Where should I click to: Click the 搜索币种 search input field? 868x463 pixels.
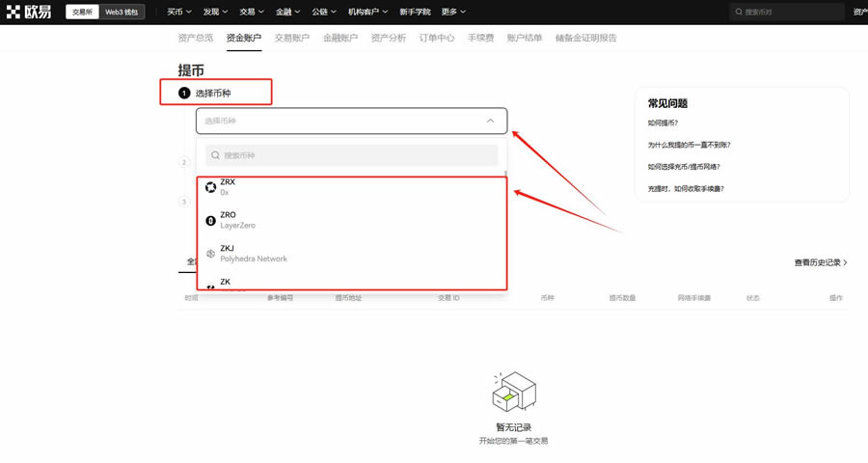point(357,155)
